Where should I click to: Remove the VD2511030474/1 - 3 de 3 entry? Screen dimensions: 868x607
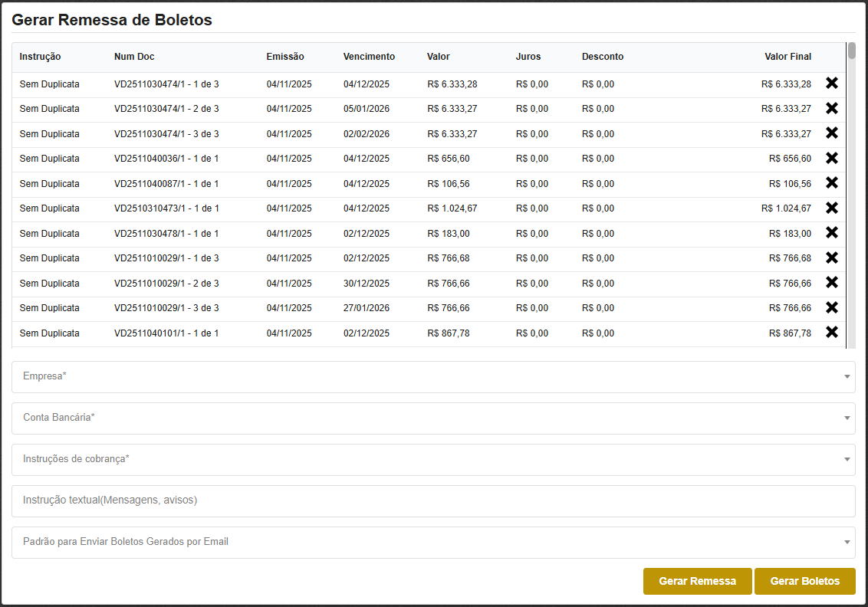[831, 133]
